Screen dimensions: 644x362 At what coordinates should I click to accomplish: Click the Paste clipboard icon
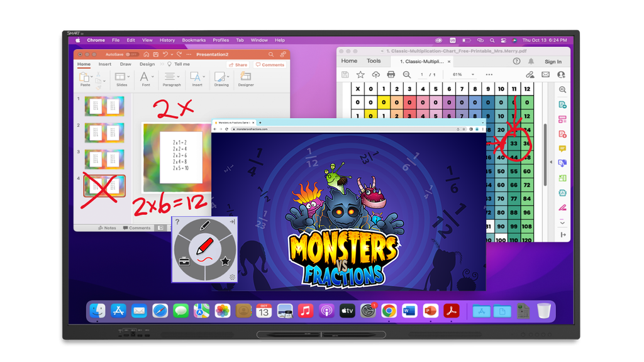[84, 77]
